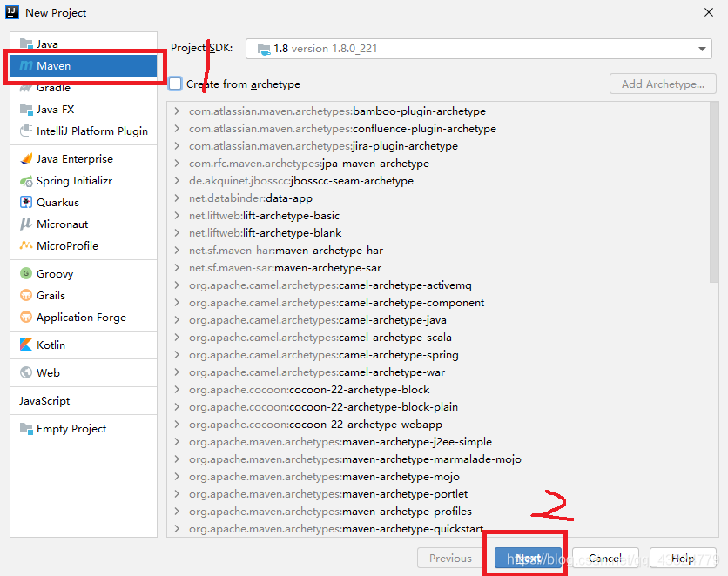This screenshot has height=576, width=728.
Task: Click the Micronaut mu icon
Action: click(x=25, y=224)
